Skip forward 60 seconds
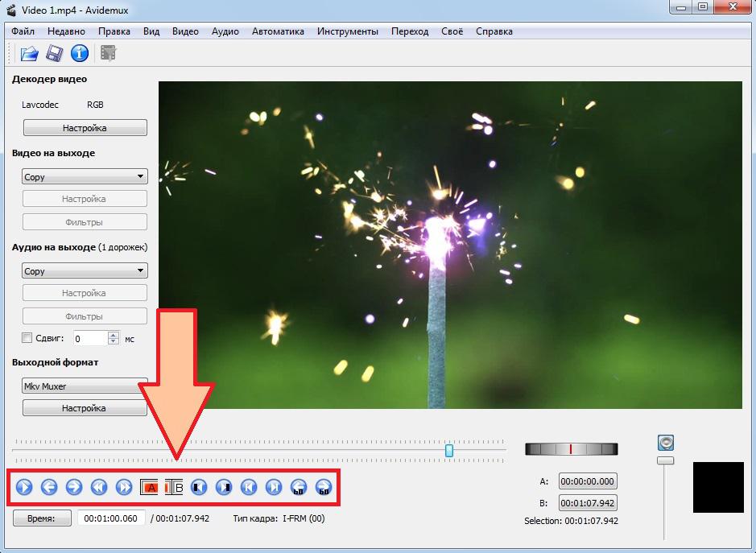Viewport: 756px width, 553px height. click(324, 486)
